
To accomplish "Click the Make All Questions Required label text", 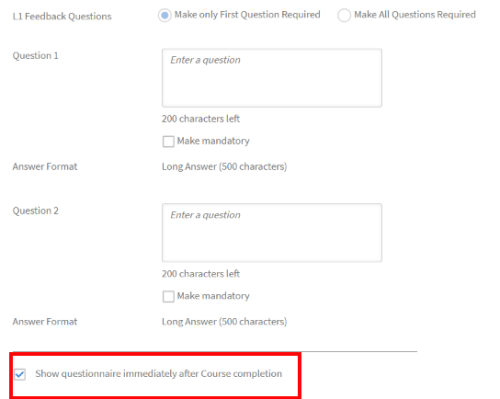I will pos(415,15).
